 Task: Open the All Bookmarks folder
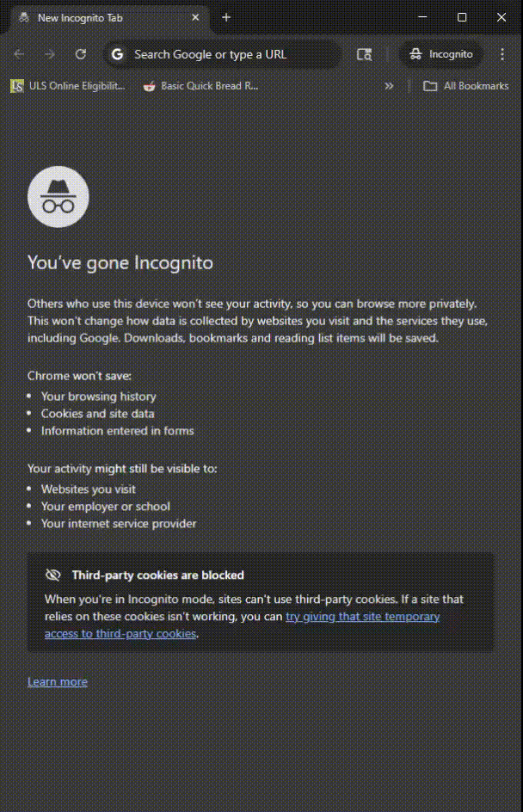tap(466, 86)
